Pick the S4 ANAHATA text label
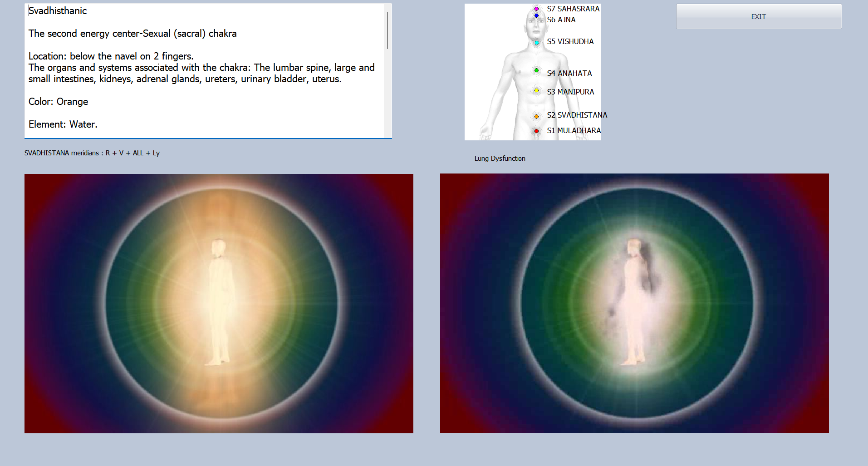Image resolution: width=868 pixels, height=466 pixels. click(x=569, y=73)
